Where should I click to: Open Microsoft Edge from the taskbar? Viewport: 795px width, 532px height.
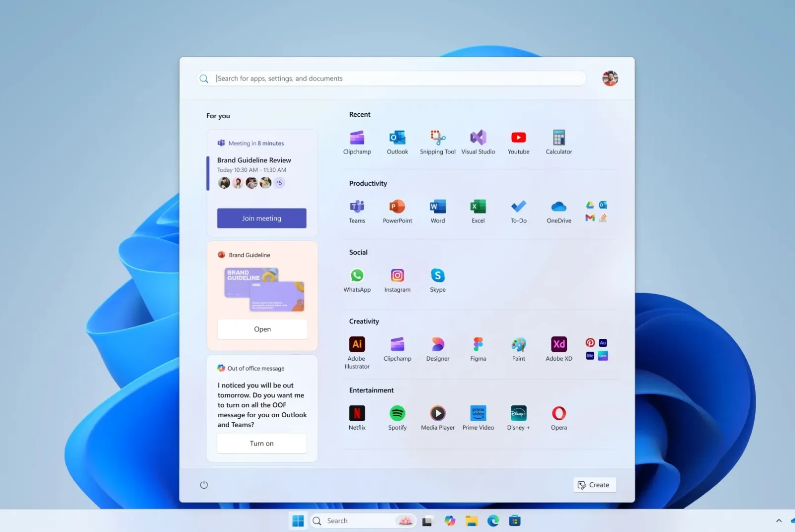[493, 521]
